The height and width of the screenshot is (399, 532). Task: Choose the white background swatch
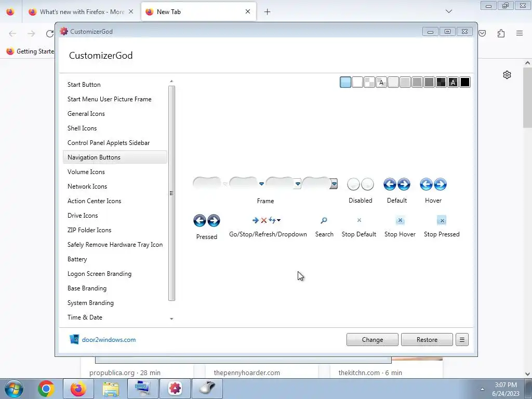(357, 82)
